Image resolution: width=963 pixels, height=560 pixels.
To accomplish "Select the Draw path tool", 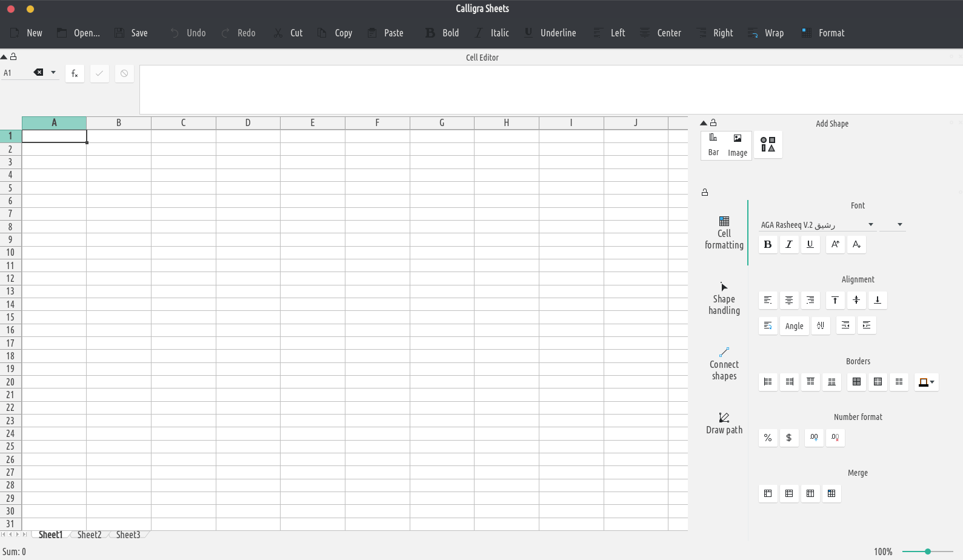I will tap(724, 423).
